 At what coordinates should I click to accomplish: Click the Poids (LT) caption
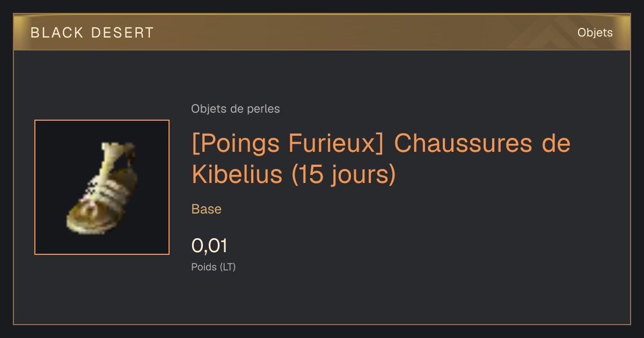point(214,267)
